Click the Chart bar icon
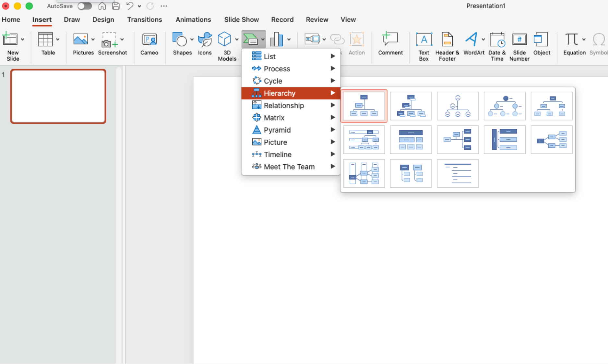Screen dimensions: 608x364 coord(277,40)
